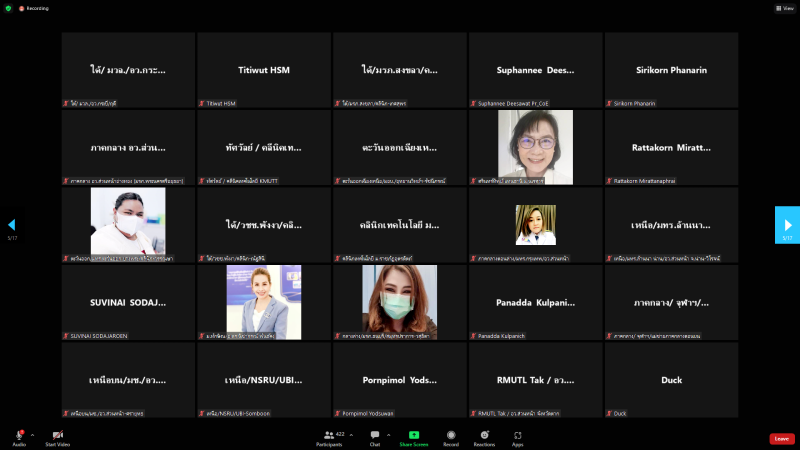Expand the Participants options arrow
The width and height of the screenshot is (800, 450).
point(353,435)
